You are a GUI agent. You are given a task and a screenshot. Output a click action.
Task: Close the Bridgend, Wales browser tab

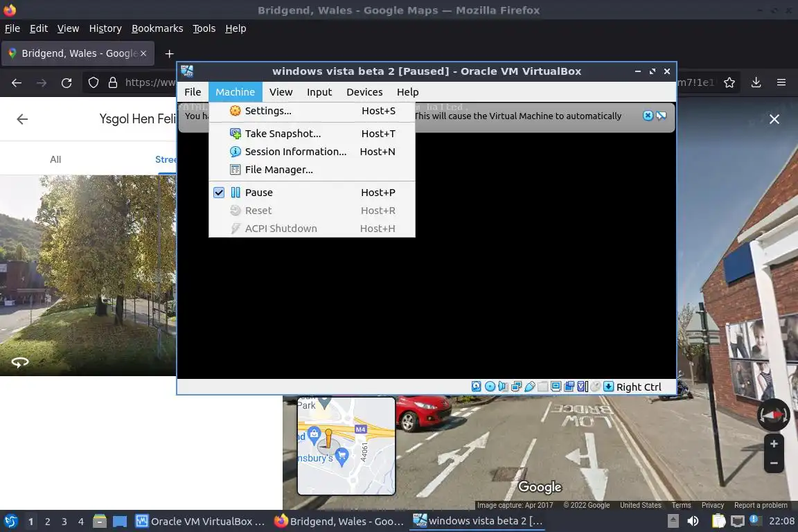pos(143,53)
